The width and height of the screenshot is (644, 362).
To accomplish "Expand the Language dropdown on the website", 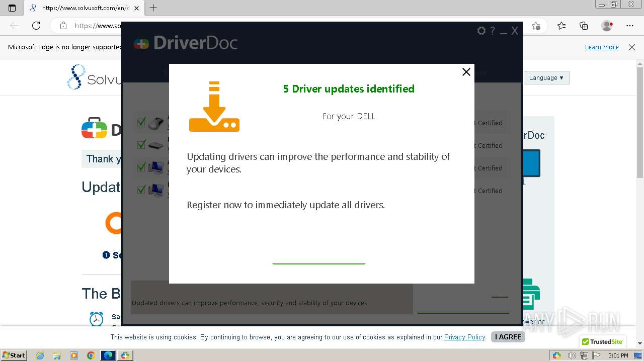I will tap(546, 78).
